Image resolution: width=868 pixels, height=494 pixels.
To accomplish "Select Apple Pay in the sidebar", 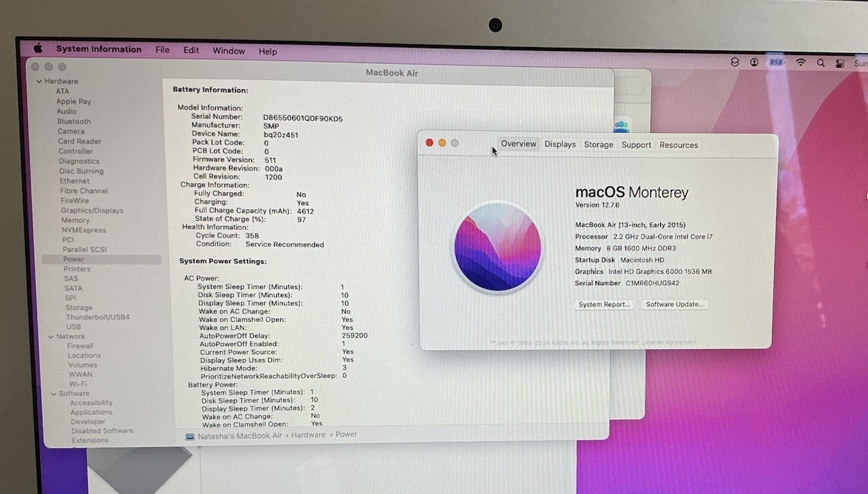I will click(x=74, y=101).
